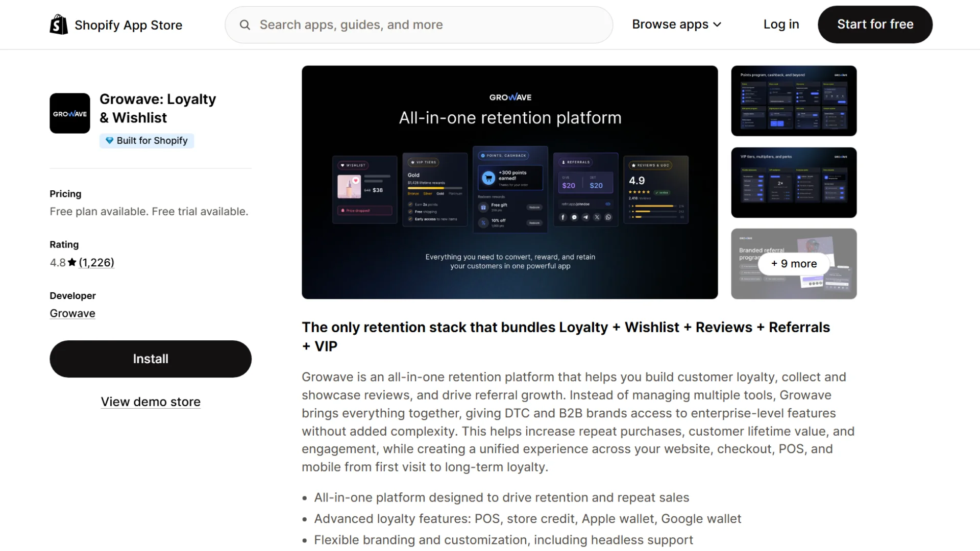Open the View demo store link
The width and height of the screenshot is (980, 551).
pyautogui.click(x=151, y=402)
